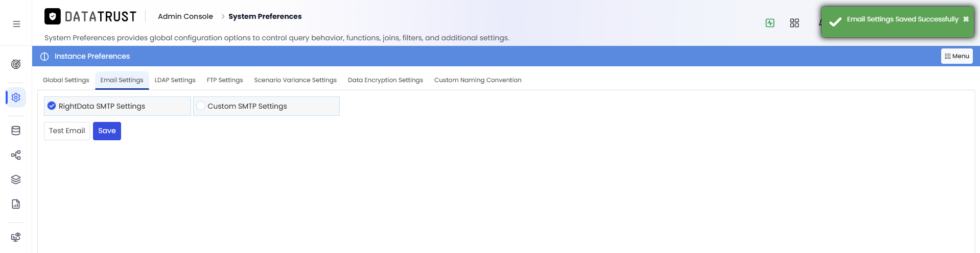Image resolution: width=980 pixels, height=253 pixels.
Task: Open the database sidebar icon
Action: [16, 131]
